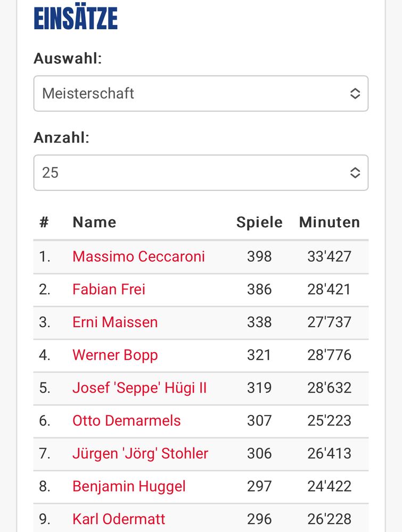Click the EINSÄTZE section heading
The image size is (402, 532).
(76, 19)
